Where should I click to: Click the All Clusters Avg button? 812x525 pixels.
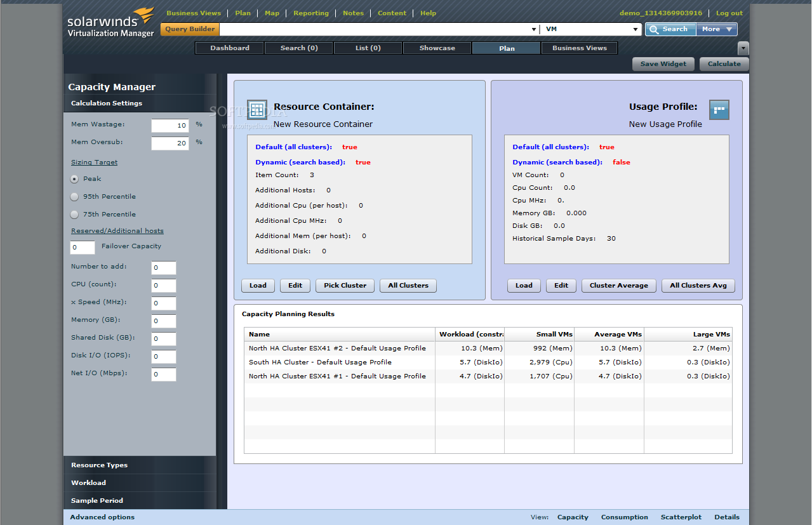pyautogui.click(x=698, y=286)
